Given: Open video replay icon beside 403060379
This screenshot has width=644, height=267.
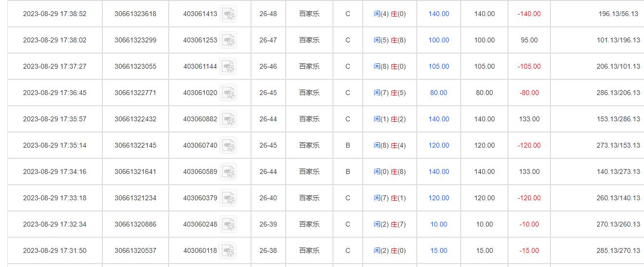Looking at the screenshot, I should tap(228, 198).
